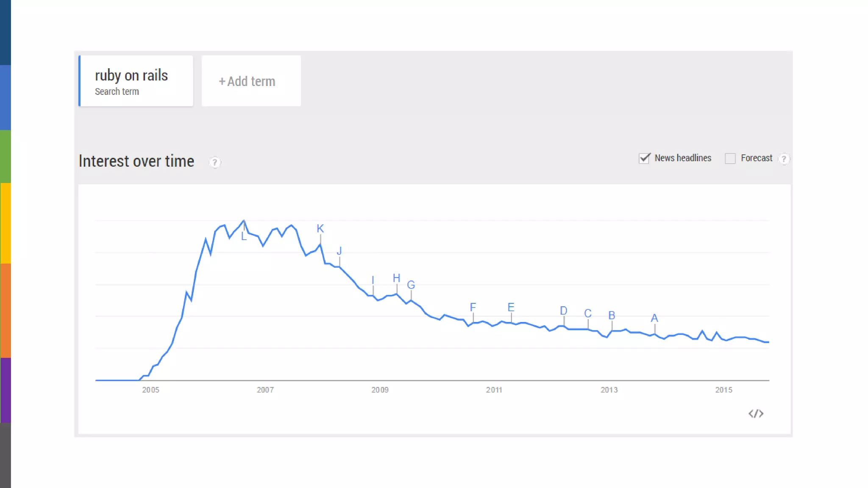The height and width of the screenshot is (488, 868).
Task: Click help icon beside Interest over time
Action: pos(215,162)
